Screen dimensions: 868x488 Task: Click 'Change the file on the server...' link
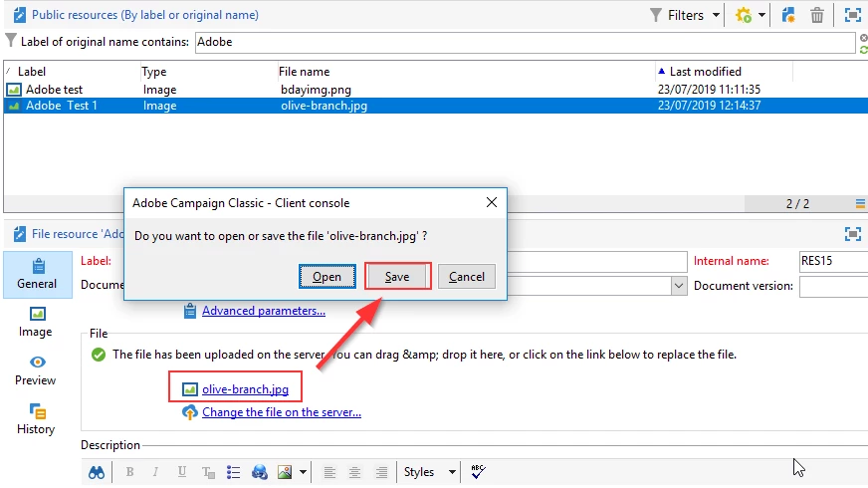282,412
